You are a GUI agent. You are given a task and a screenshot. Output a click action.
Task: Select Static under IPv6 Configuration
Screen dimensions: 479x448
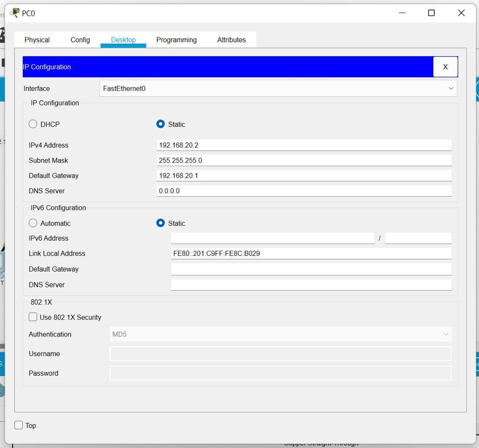click(x=160, y=223)
